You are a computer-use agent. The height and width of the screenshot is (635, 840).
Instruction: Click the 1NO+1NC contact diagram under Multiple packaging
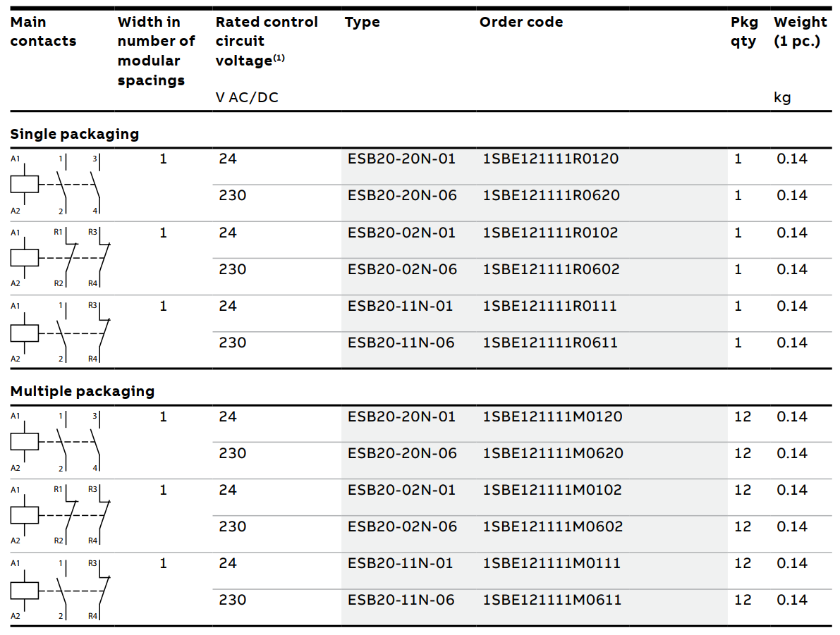tap(61, 589)
